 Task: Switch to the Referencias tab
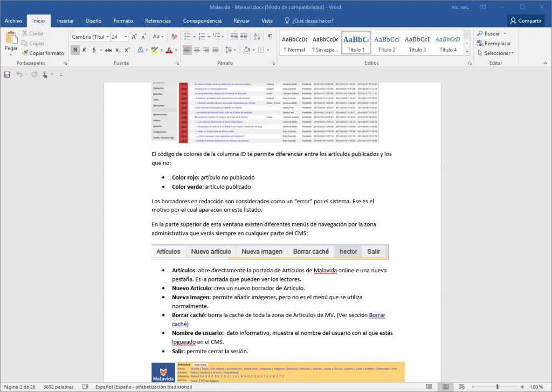point(158,21)
